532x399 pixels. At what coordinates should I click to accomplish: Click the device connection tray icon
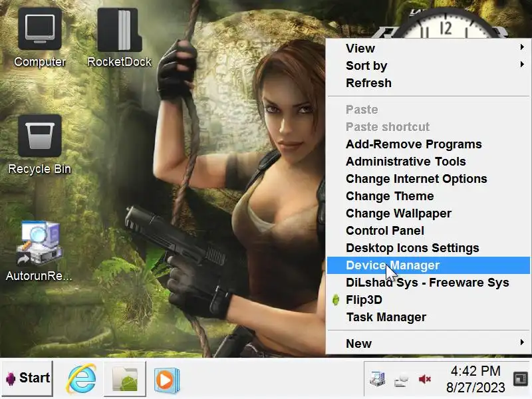(401, 380)
